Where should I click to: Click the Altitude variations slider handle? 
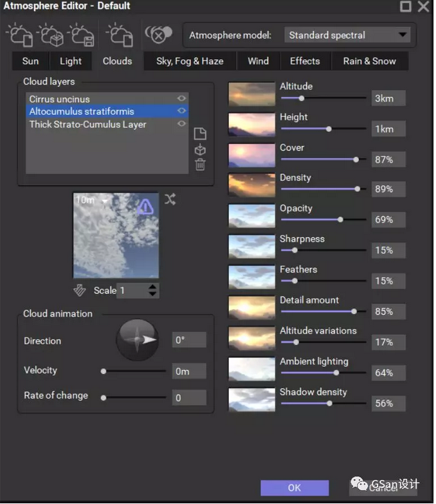coord(296,342)
